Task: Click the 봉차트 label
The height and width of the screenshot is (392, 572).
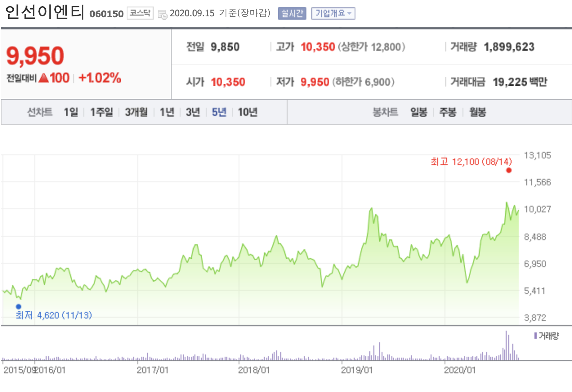Action: coord(385,112)
